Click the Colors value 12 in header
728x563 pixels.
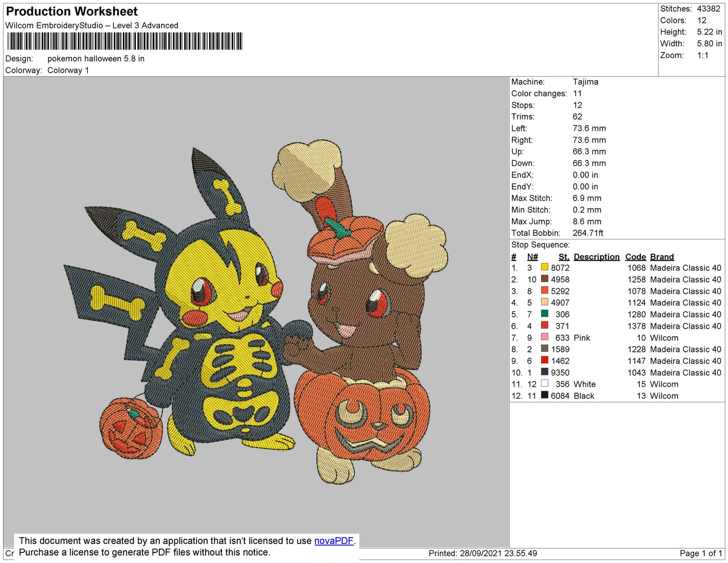(x=702, y=20)
